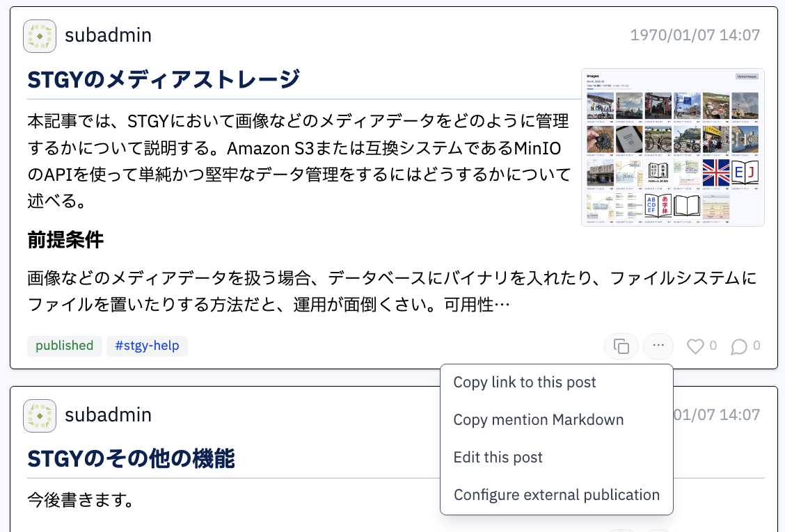
Task: Click the 今後書きます。 body text
Action: point(81,499)
